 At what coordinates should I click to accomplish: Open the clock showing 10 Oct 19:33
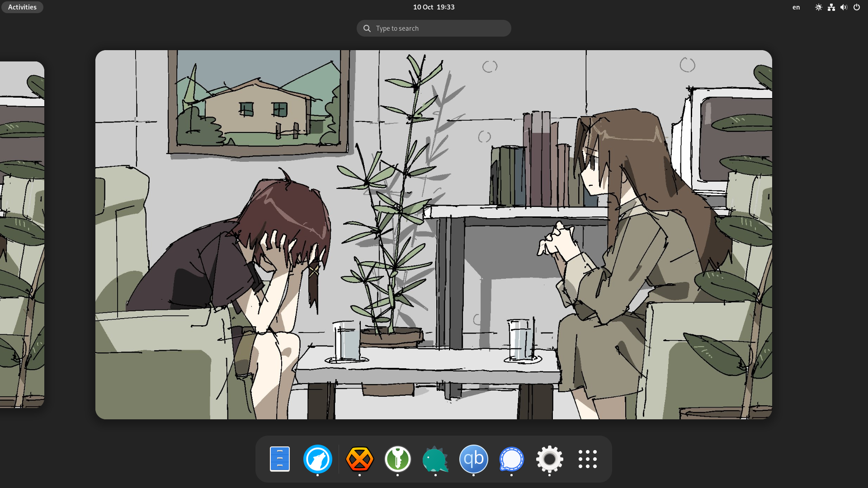point(434,7)
